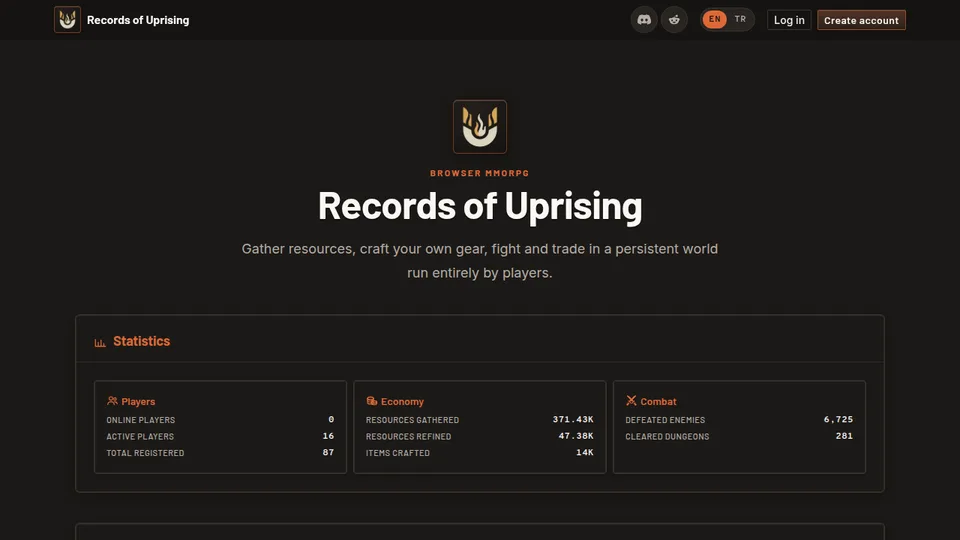Open the Log in page
Screen dimensions: 960x540
[789, 20]
